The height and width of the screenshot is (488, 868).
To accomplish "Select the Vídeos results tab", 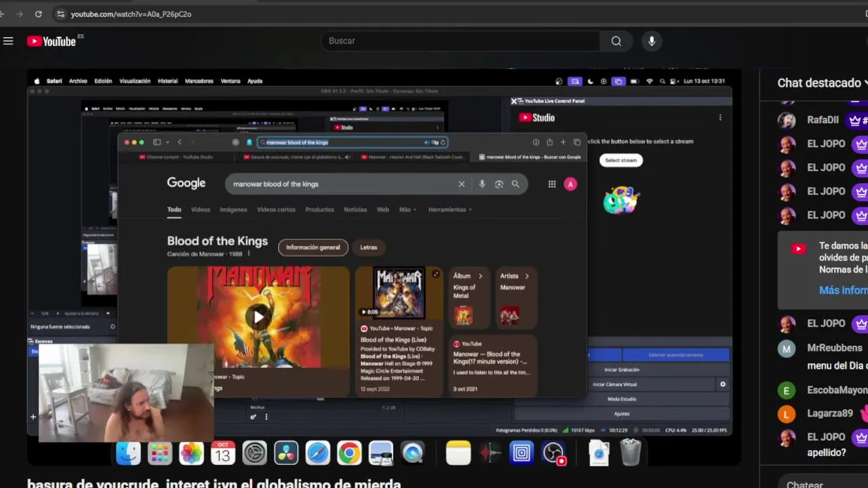I will pos(201,209).
